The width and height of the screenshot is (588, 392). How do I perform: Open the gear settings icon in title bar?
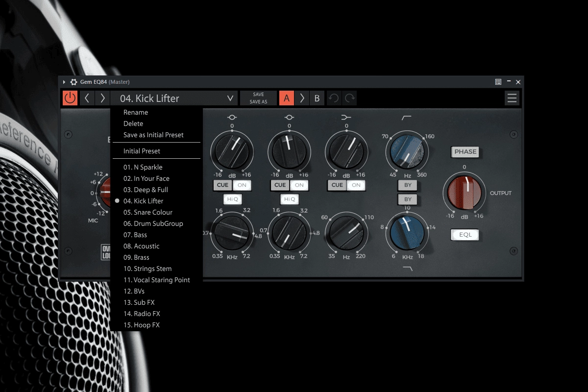pos(73,82)
